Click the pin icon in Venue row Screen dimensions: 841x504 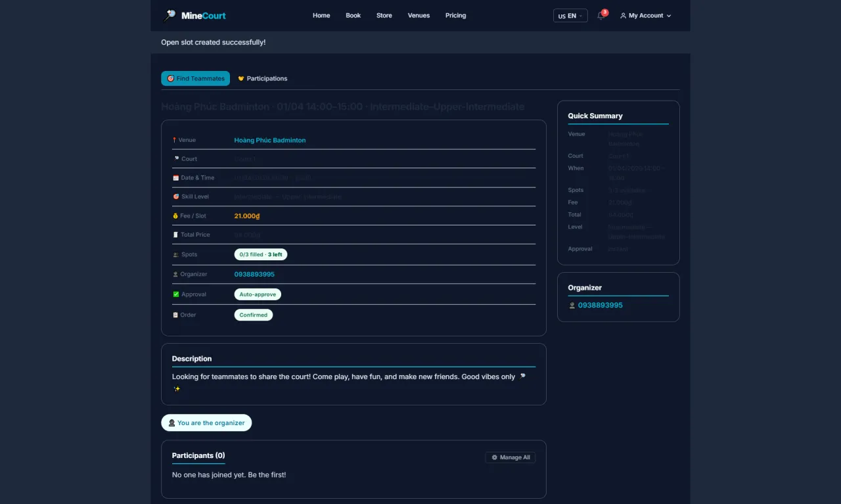click(x=175, y=140)
